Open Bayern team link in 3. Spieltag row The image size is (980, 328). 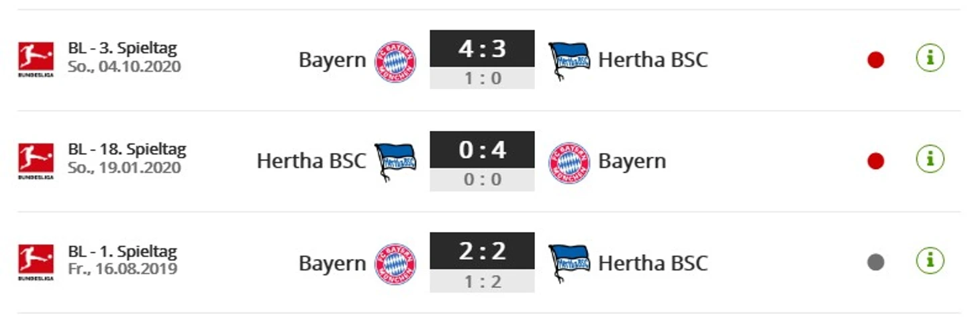click(332, 60)
